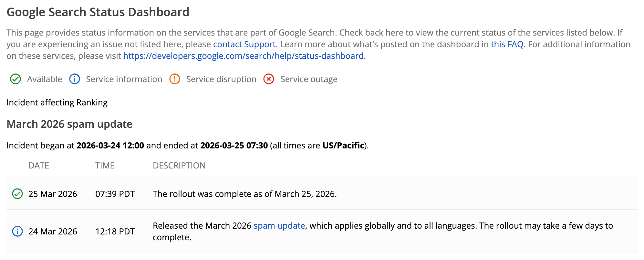
Task: Click the blue Service information legend icon
Action: (75, 79)
